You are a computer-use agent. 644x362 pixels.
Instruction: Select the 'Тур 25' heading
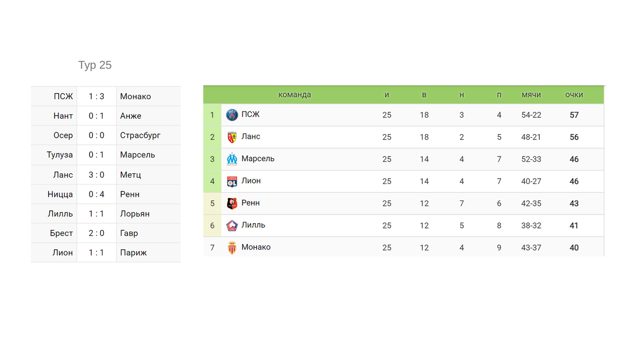[x=95, y=65]
